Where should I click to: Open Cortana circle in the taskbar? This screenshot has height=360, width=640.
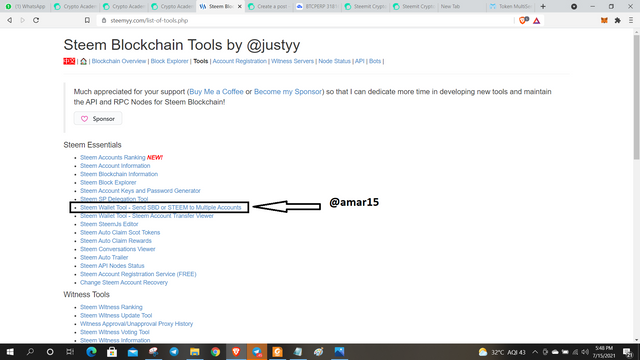(x=50, y=352)
